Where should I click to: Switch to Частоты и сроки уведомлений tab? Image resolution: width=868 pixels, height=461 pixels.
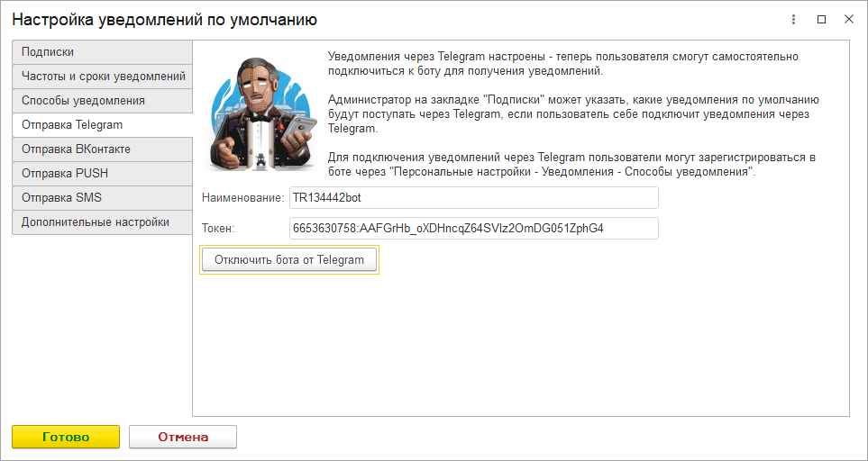pos(103,77)
